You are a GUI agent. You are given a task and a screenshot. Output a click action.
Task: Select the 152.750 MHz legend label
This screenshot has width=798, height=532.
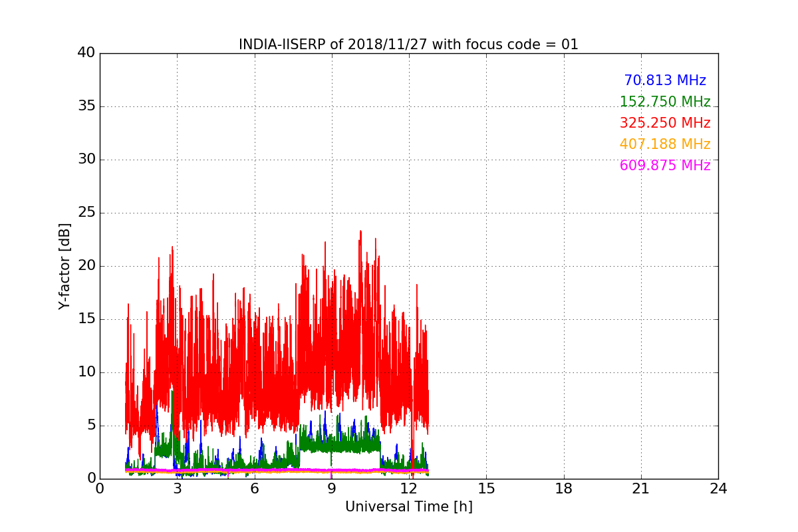[665, 102]
